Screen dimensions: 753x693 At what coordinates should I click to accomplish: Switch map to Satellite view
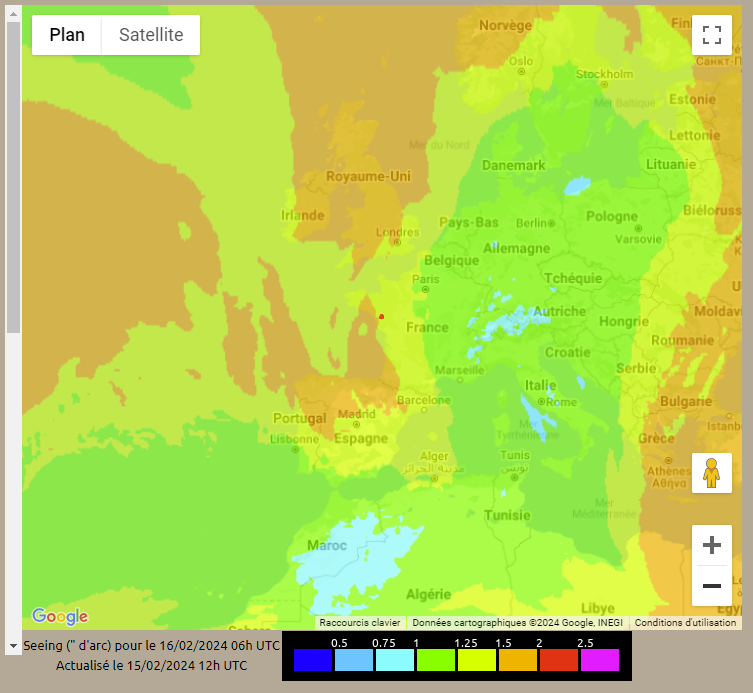pos(151,35)
